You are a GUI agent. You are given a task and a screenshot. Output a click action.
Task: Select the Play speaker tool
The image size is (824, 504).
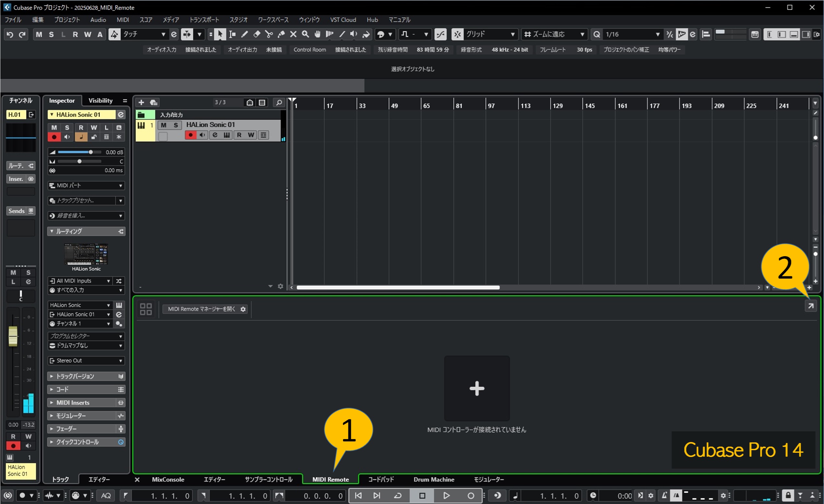pyautogui.click(x=354, y=34)
